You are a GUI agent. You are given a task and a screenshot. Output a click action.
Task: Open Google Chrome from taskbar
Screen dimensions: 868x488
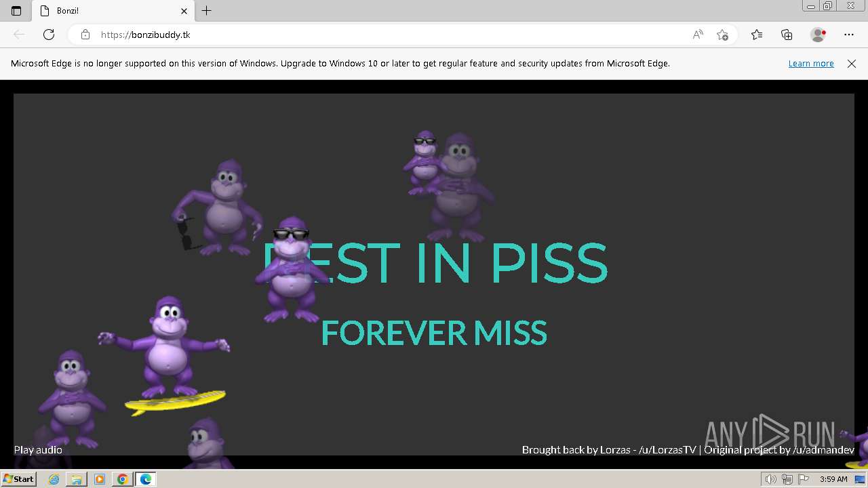click(122, 479)
